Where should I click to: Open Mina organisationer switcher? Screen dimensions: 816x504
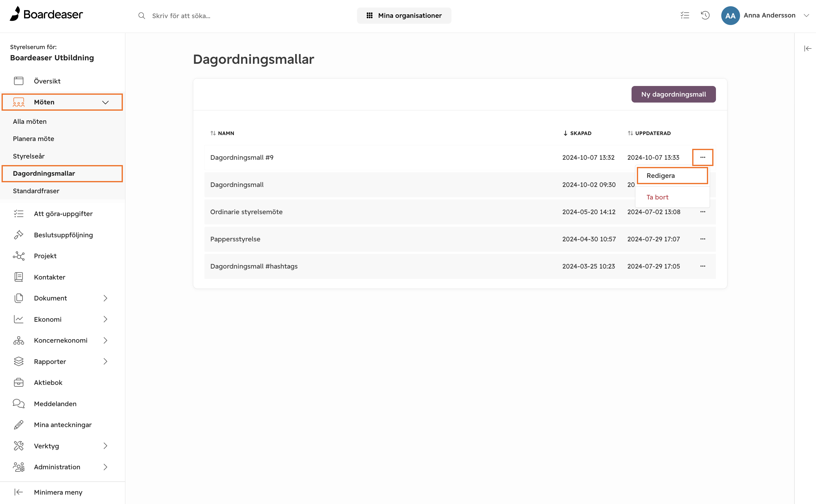coord(404,15)
